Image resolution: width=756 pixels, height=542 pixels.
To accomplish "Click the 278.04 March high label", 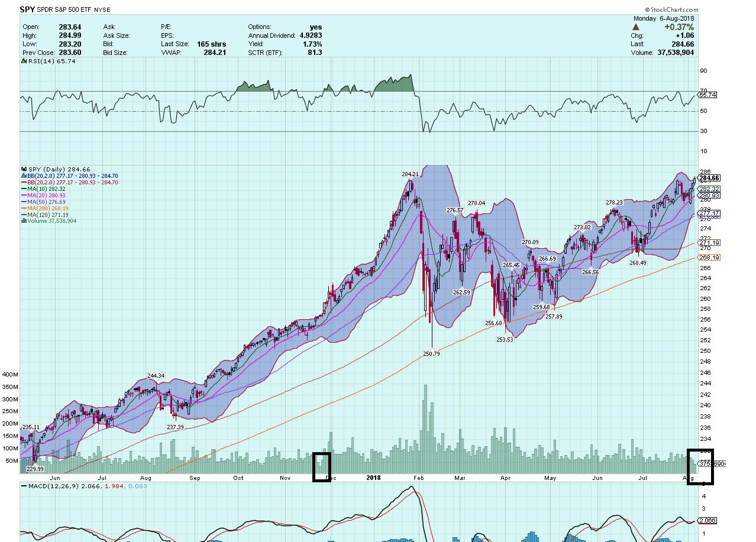I will [x=476, y=203].
